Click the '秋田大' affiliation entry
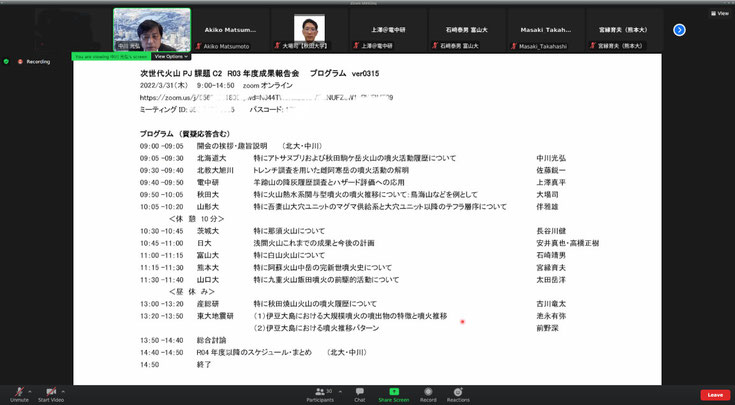The width and height of the screenshot is (735, 405). pyautogui.click(x=208, y=195)
